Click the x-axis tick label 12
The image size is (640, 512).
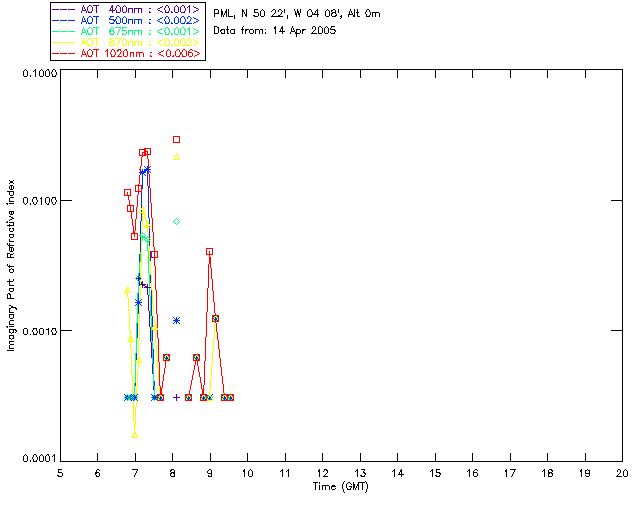[x=322, y=473]
